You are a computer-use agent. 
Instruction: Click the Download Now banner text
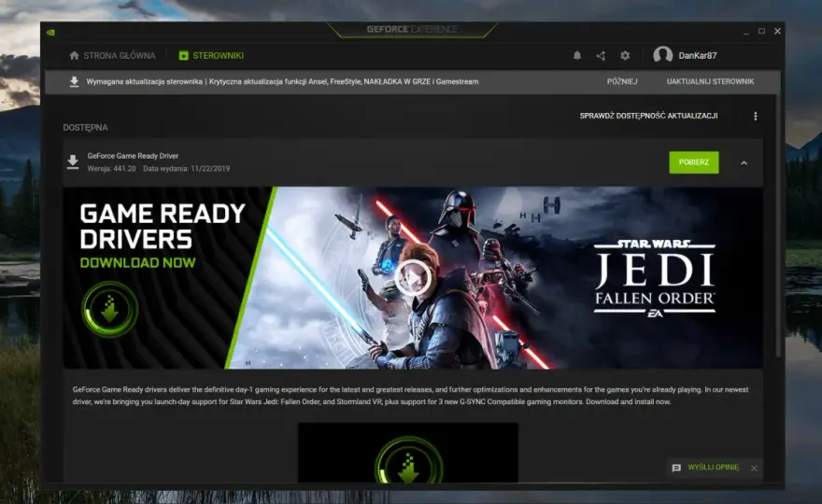coord(138,263)
